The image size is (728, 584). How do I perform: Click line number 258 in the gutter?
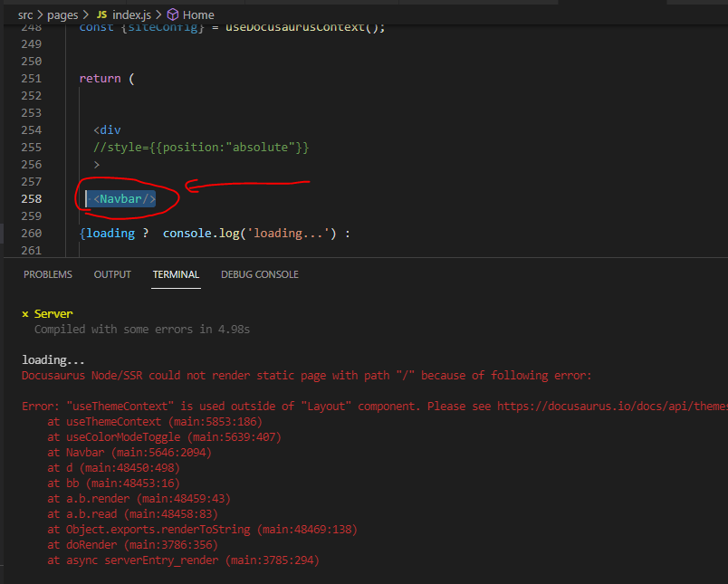tap(31, 198)
